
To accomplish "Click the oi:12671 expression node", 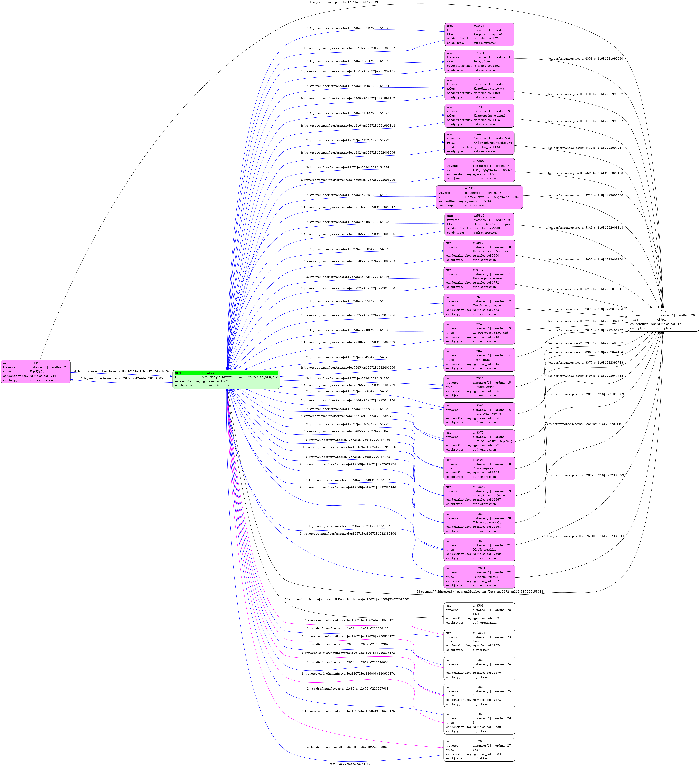I will pos(479,577).
